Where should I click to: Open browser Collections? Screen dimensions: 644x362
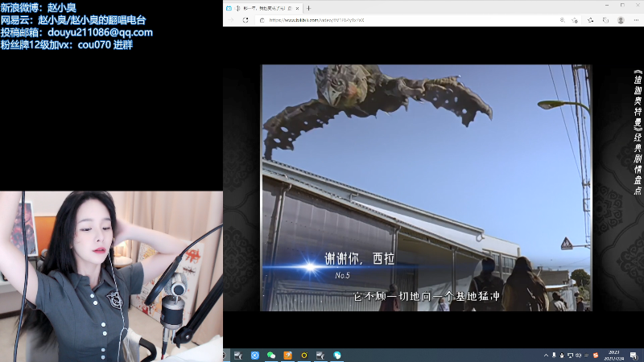[605, 20]
